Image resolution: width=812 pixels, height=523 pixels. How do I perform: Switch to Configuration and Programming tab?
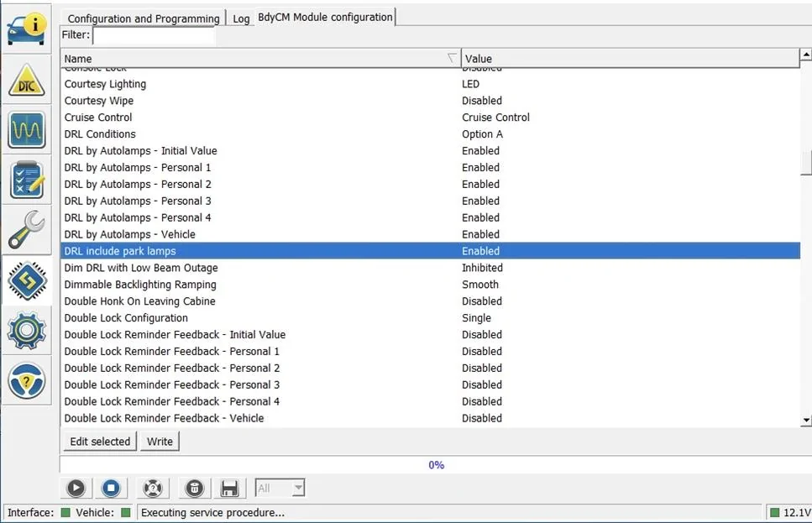point(144,18)
